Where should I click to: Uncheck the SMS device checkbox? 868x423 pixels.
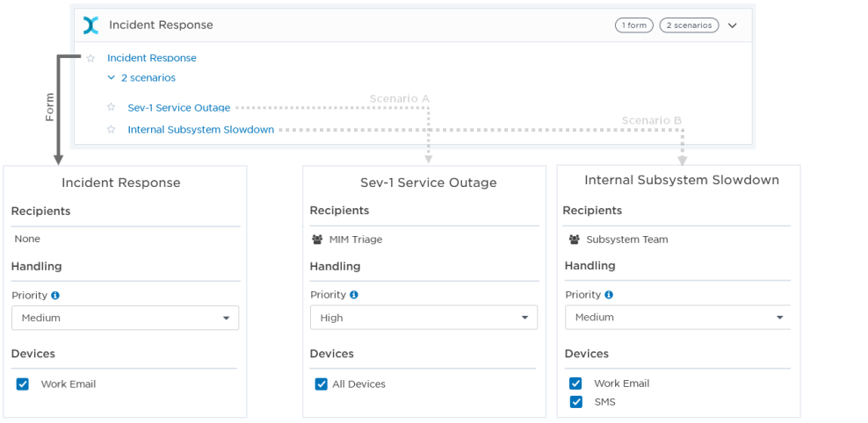pos(575,402)
